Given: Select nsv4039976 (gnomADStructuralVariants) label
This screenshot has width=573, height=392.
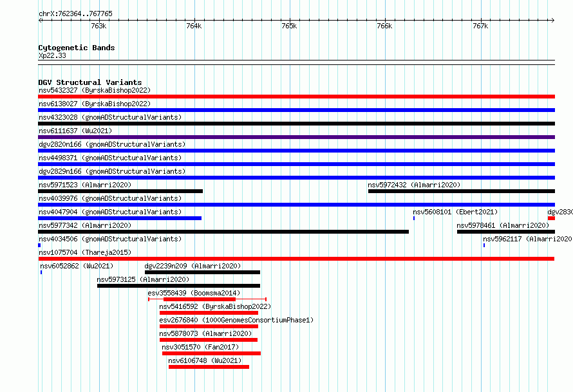Looking at the screenshot, I should coord(110,198).
